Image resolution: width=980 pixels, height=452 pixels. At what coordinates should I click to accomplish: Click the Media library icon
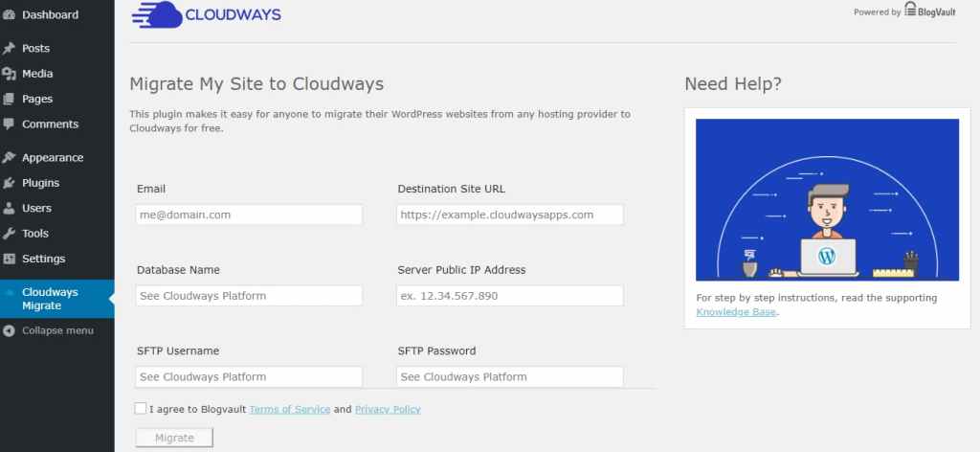[9, 74]
